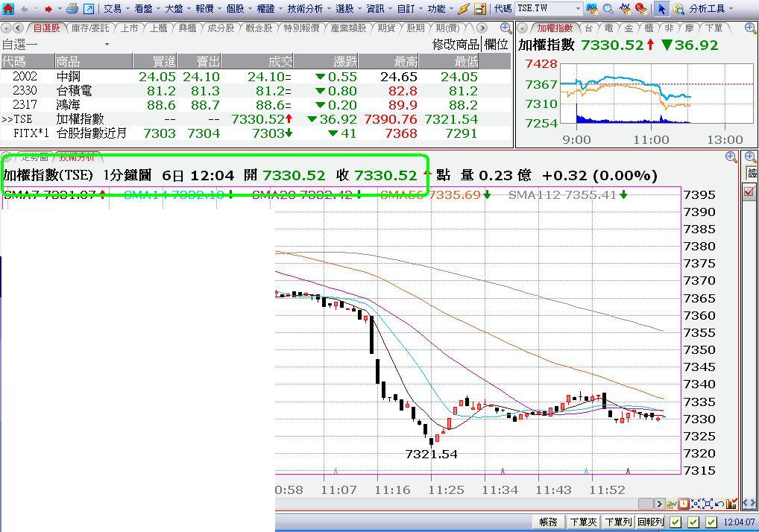Switch to the 產業類股 tab
Image resolution: width=759 pixels, height=532 pixels.
[348, 28]
